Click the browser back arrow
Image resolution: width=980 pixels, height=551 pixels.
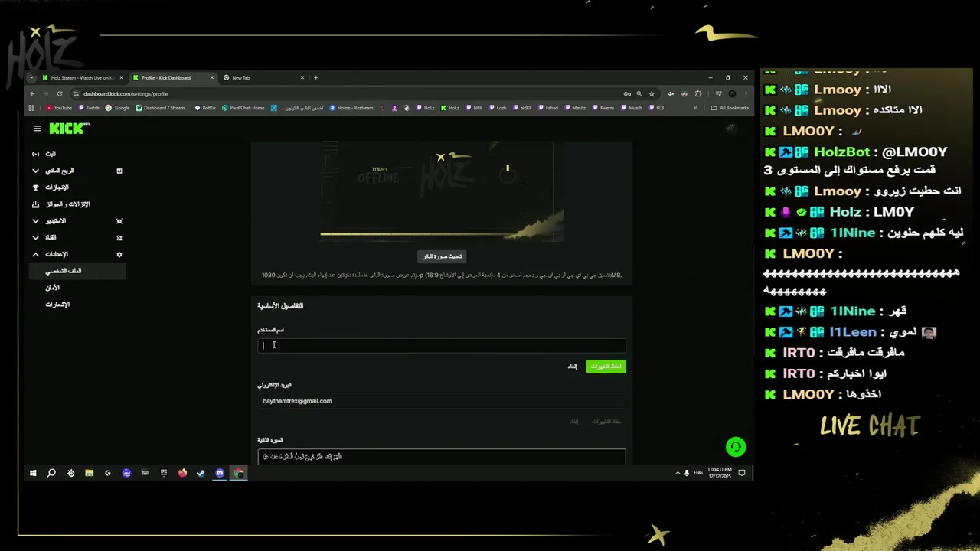(32, 93)
